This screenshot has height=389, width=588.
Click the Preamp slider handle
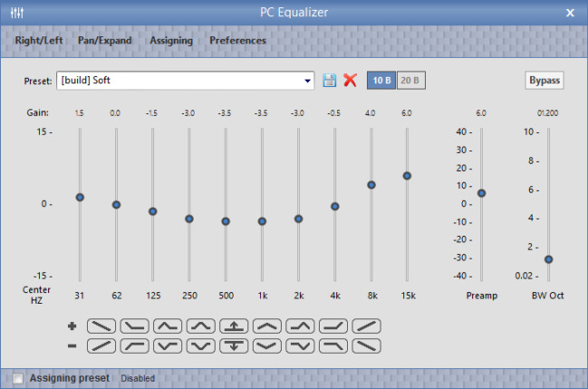tap(481, 193)
